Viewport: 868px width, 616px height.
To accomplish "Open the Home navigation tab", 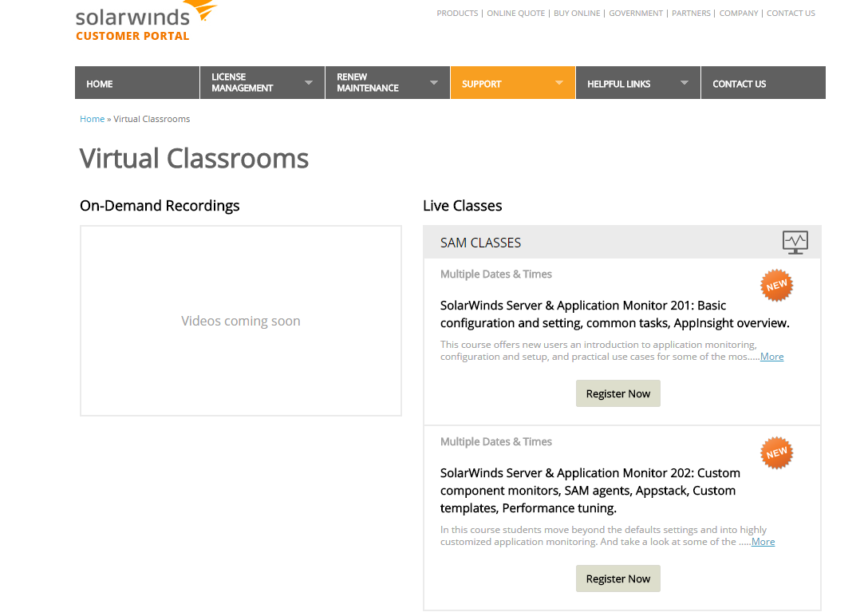I will (137, 83).
